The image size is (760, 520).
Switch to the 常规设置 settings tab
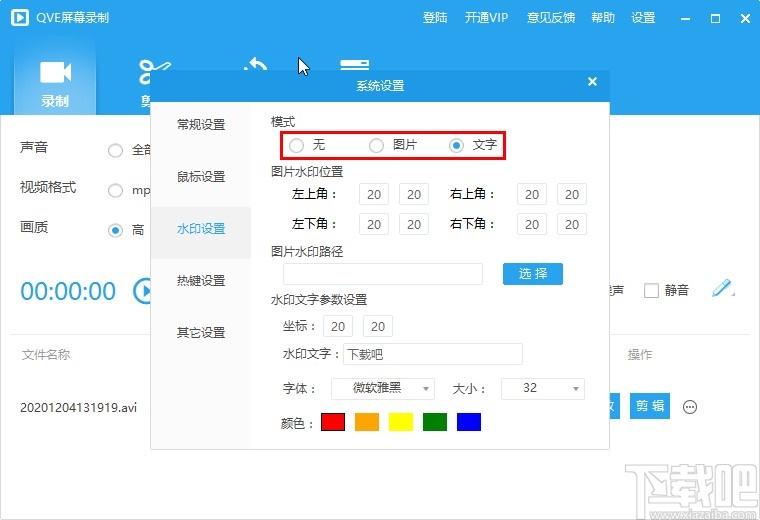[201, 125]
